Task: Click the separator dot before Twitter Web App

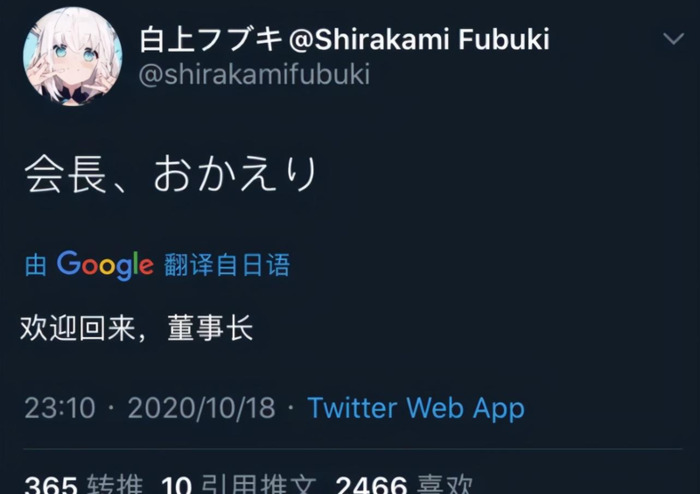Action: coord(290,409)
